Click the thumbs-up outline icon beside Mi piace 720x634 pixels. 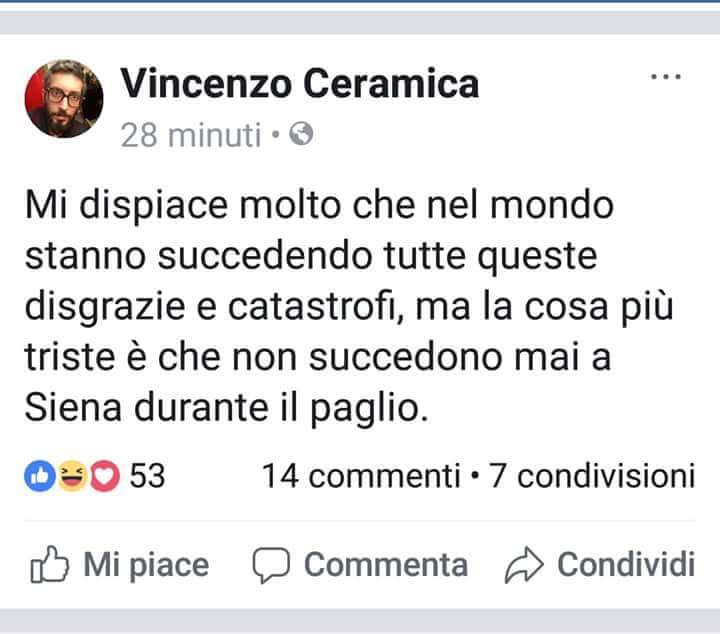49,566
